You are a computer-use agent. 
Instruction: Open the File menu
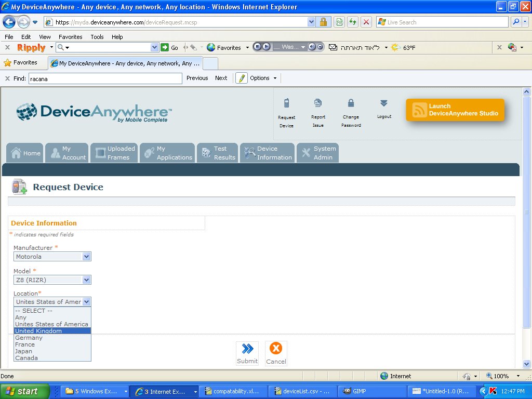coord(9,37)
